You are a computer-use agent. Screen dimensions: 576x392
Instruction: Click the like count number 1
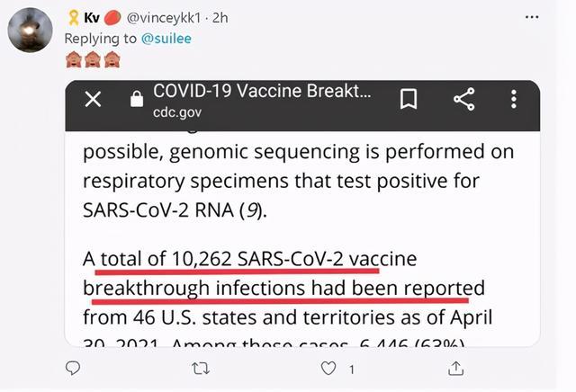pos(352,369)
